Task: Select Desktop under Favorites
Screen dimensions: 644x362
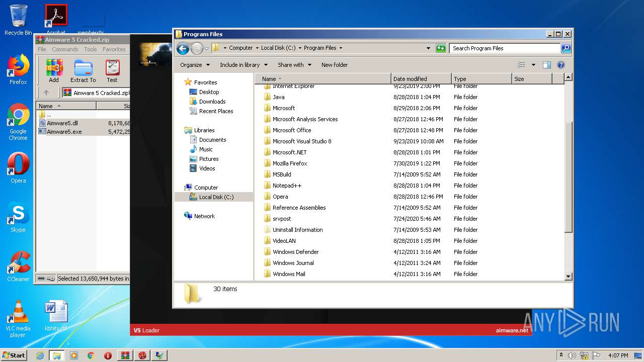Action: pyautogui.click(x=209, y=92)
